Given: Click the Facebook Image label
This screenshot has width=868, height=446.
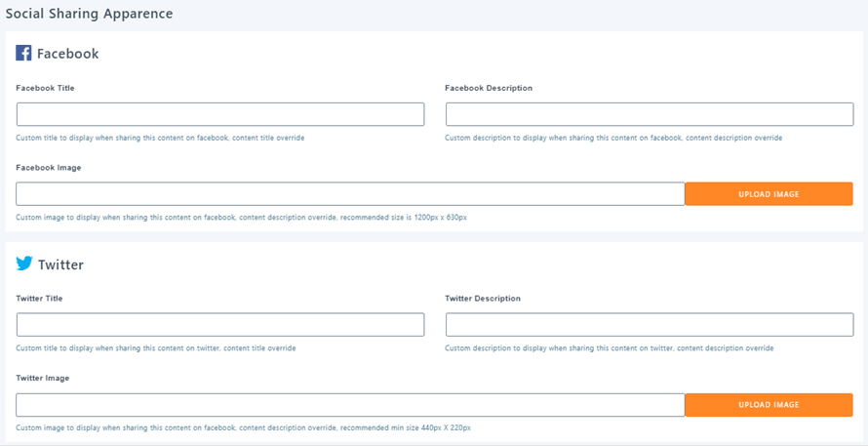Looking at the screenshot, I should pyautogui.click(x=49, y=168).
